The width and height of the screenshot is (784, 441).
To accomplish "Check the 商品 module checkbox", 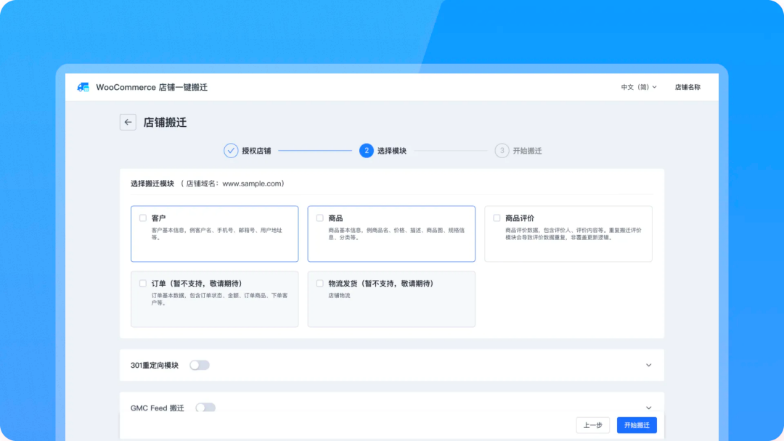I will 320,218.
